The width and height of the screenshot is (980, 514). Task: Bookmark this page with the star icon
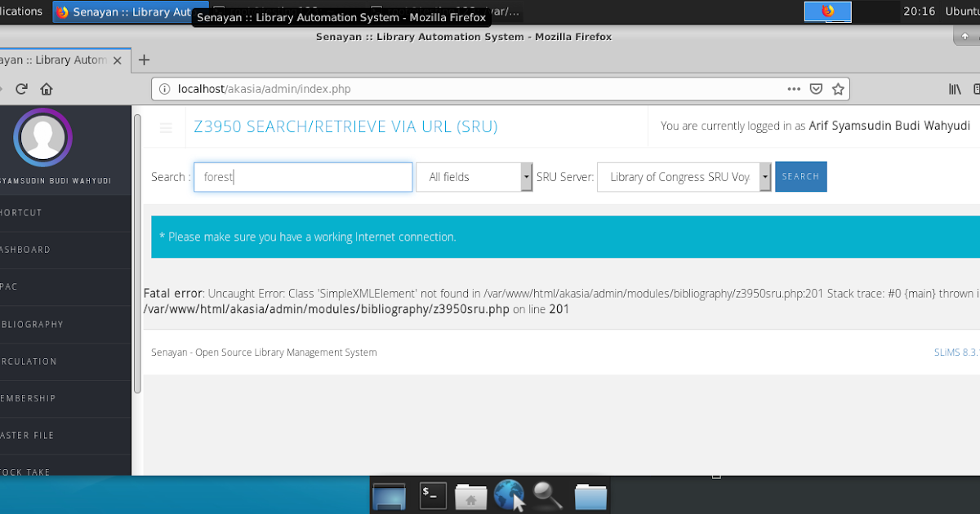tap(837, 89)
